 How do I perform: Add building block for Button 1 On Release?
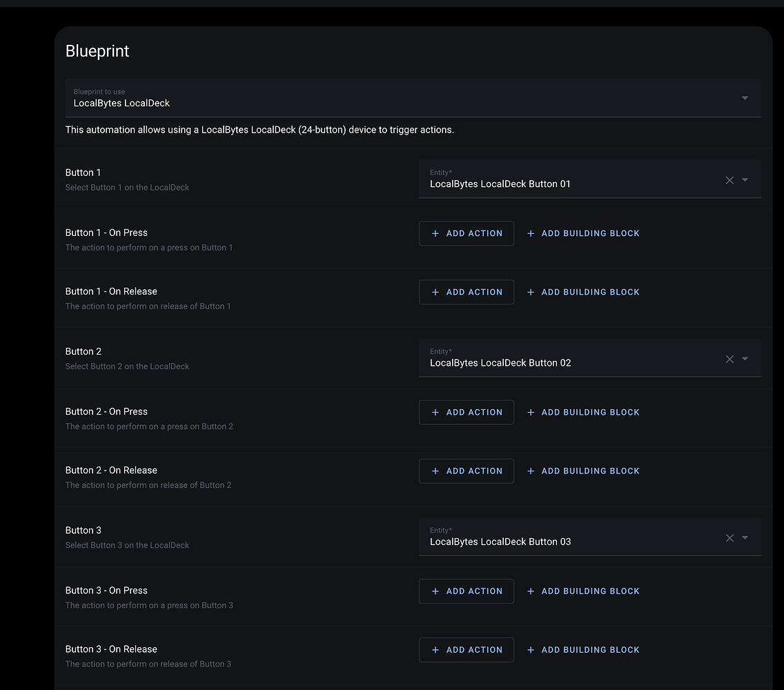[x=583, y=292]
